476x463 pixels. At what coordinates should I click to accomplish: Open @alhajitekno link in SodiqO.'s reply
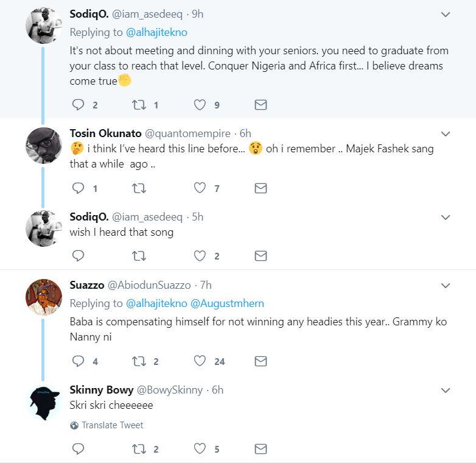click(157, 32)
